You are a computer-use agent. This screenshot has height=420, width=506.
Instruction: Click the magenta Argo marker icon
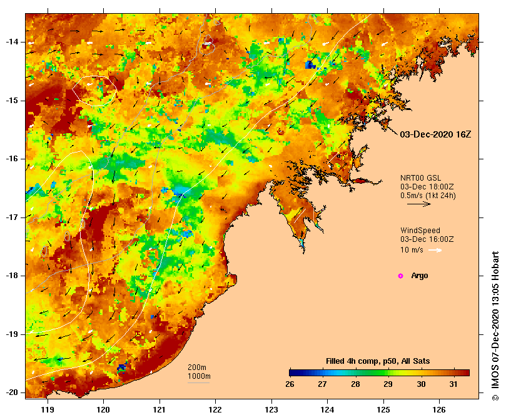point(400,276)
